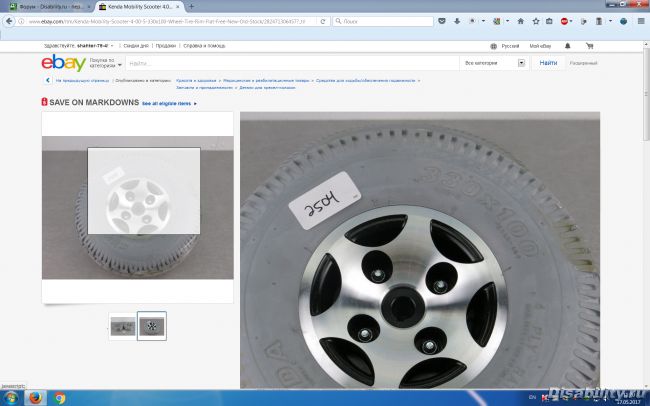Expand the dropdown next to colorful extension

coord(507,21)
